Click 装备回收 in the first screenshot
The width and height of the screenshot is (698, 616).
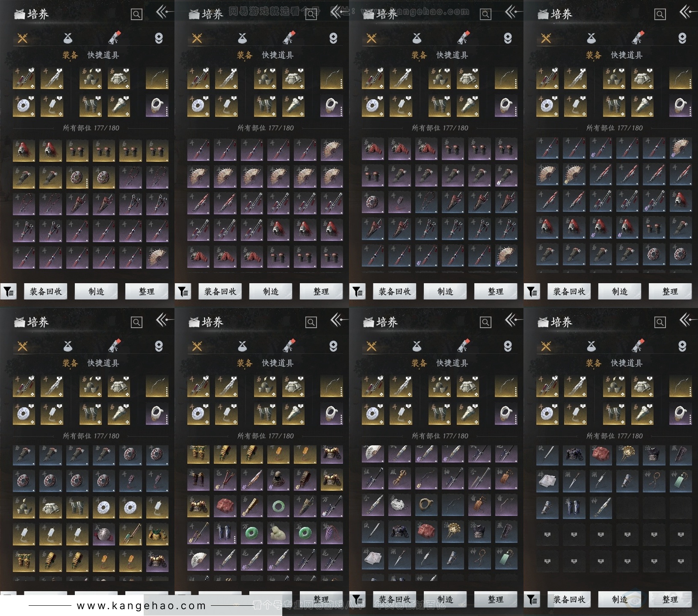(46, 292)
